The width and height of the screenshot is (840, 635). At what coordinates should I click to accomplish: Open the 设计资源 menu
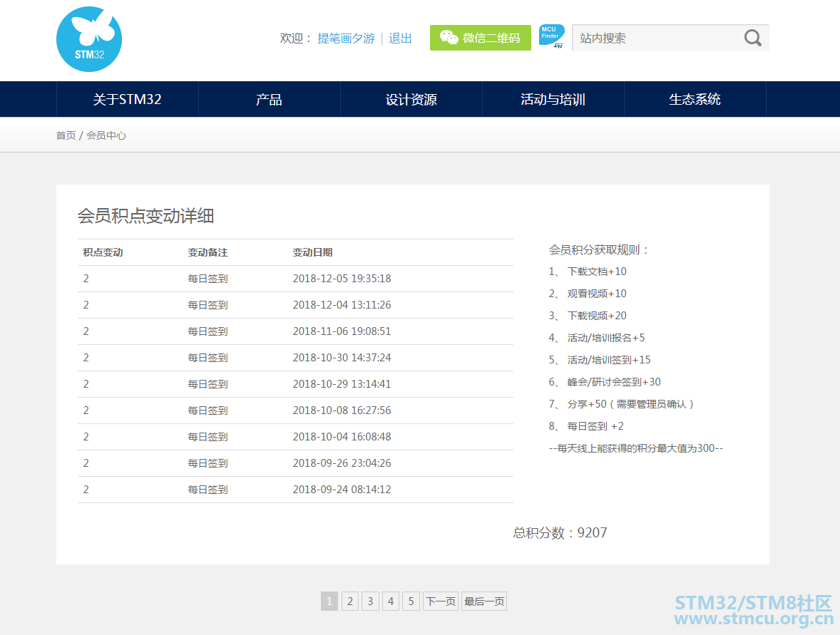pyautogui.click(x=411, y=99)
